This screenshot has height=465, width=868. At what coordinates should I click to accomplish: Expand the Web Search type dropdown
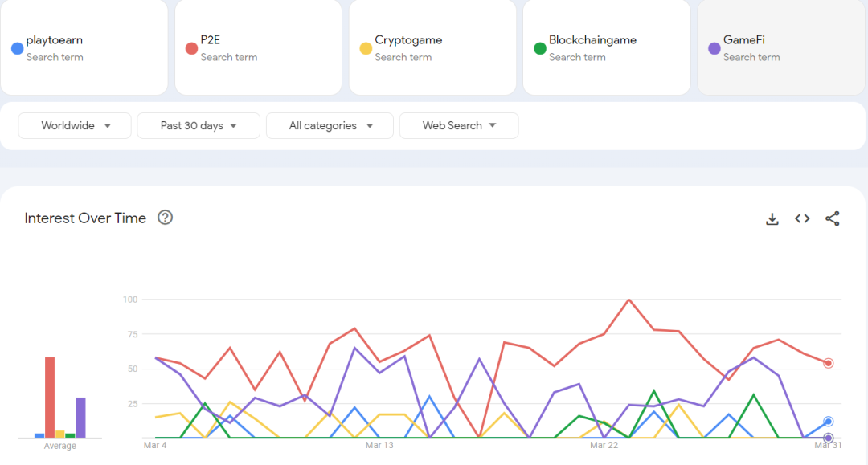459,125
